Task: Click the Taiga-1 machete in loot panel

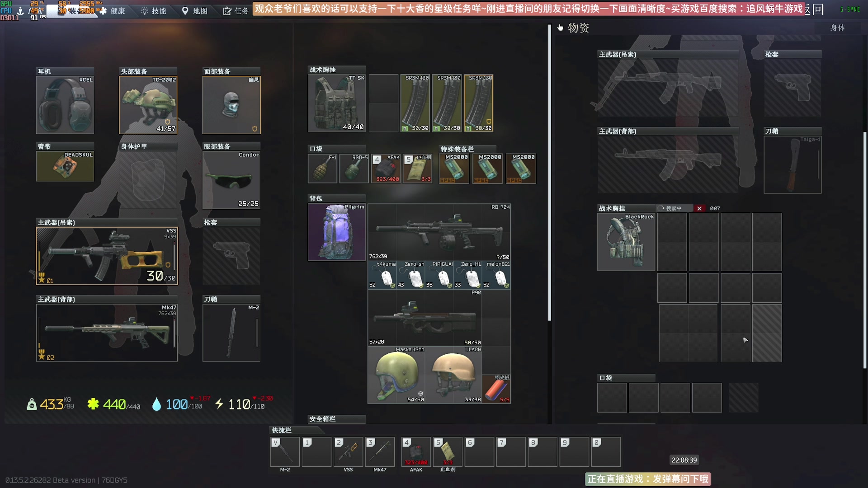Action: point(793,165)
